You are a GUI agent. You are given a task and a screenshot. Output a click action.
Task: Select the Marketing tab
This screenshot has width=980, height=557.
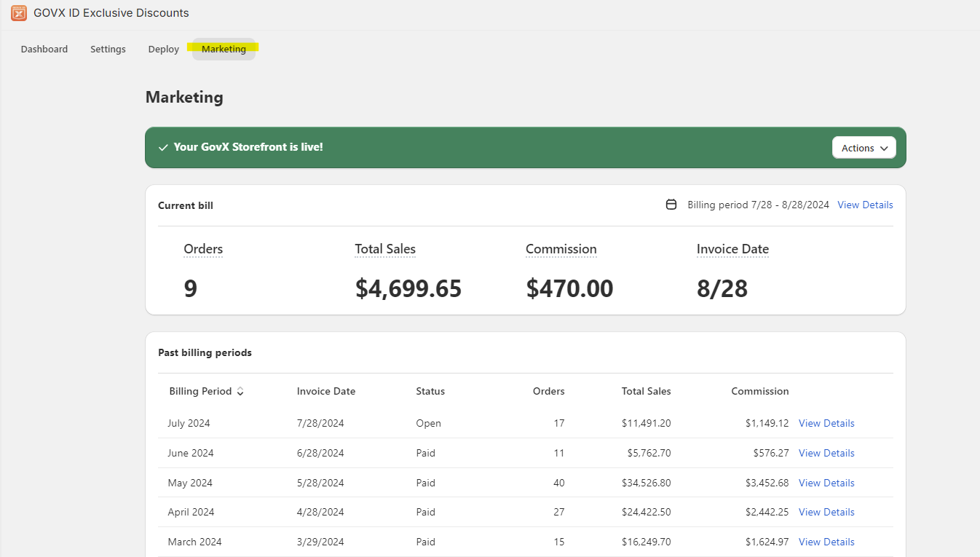(x=224, y=50)
